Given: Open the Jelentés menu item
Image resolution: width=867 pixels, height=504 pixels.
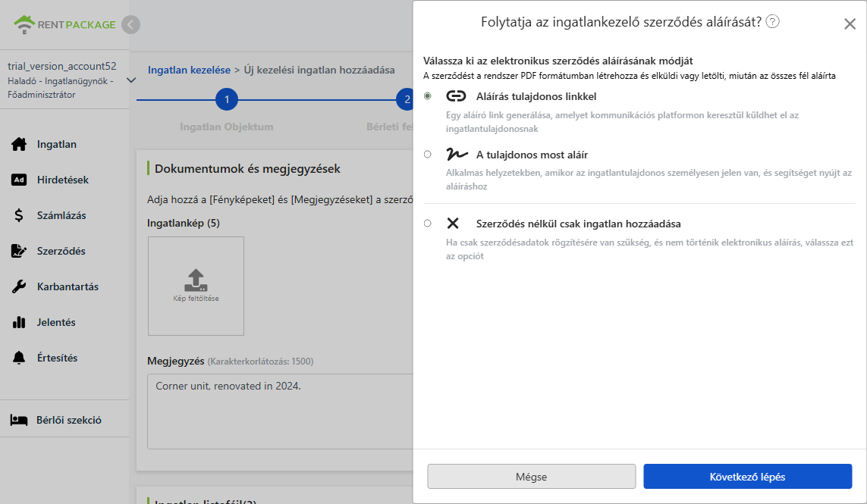Looking at the screenshot, I should 56,322.
